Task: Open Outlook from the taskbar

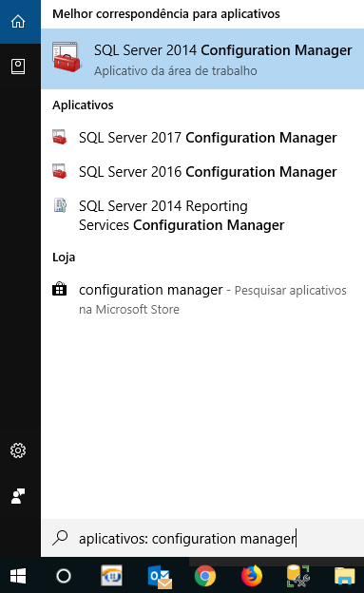Action: point(160,577)
